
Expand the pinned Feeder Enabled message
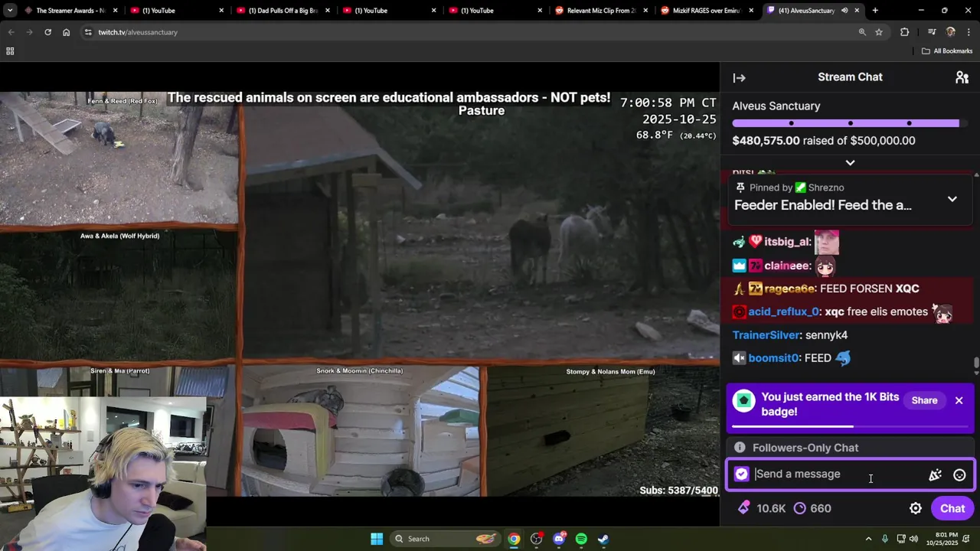952,199
